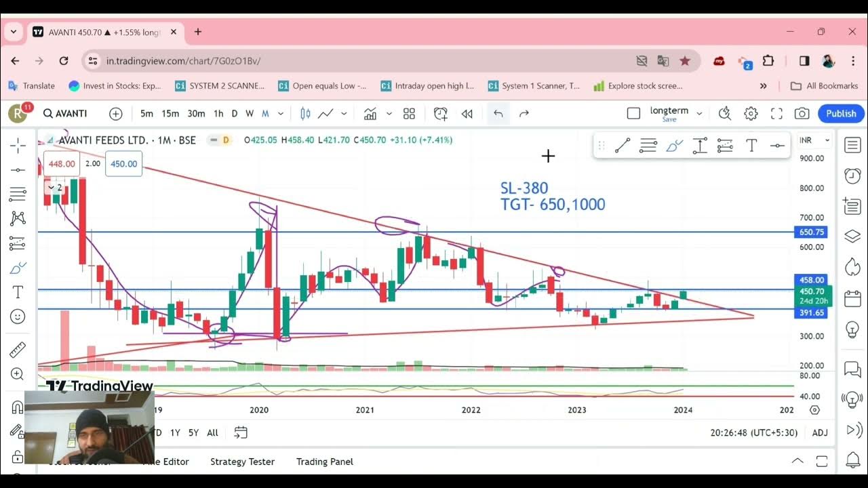
Task: Open the alerts clock on right sidebar
Action: click(x=852, y=176)
